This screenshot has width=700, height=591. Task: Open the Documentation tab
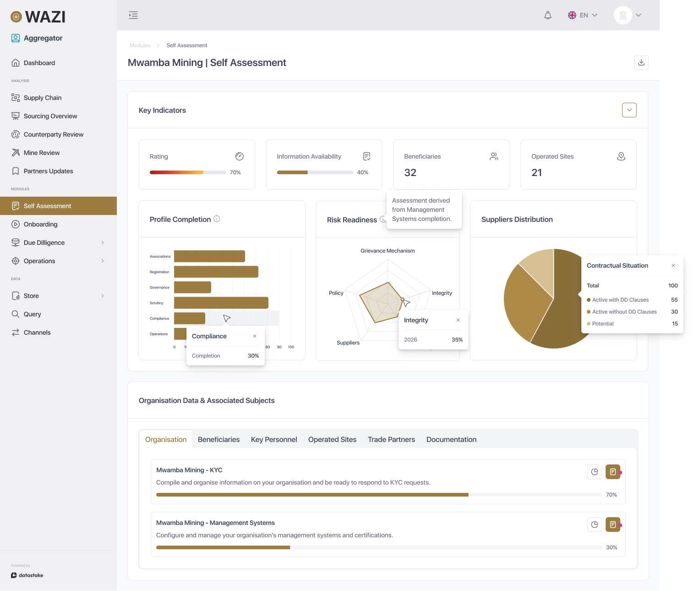coord(451,439)
